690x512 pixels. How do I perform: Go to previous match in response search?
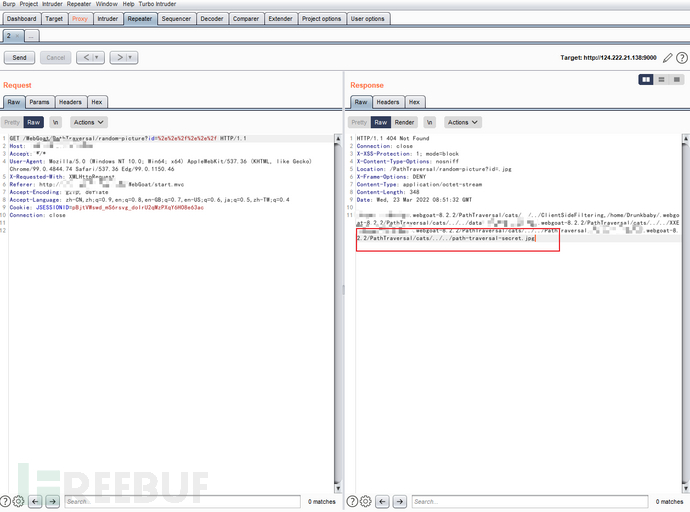coord(382,501)
